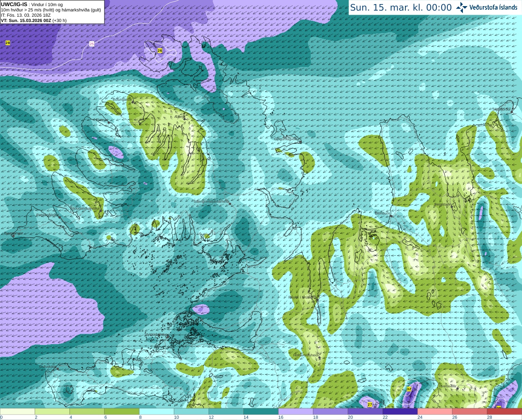Click the yellow gust label 28

pyautogui.click(x=8, y=43)
